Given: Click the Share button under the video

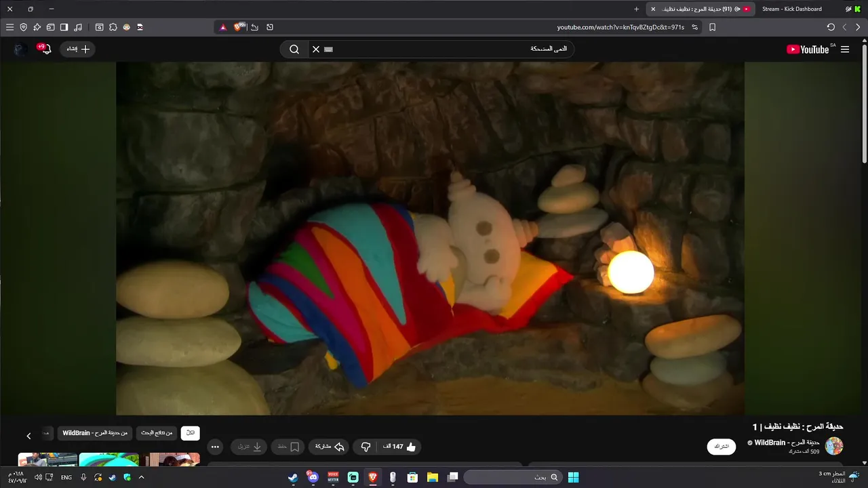Looking at the screenshot, I should pyautogui.click(x=330, y=447).
